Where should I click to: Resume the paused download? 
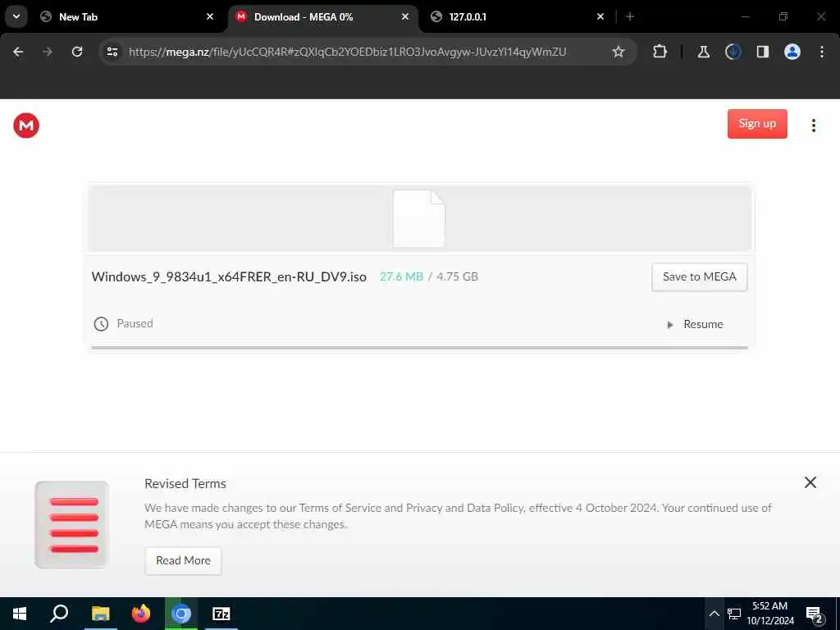coord(696,324)
